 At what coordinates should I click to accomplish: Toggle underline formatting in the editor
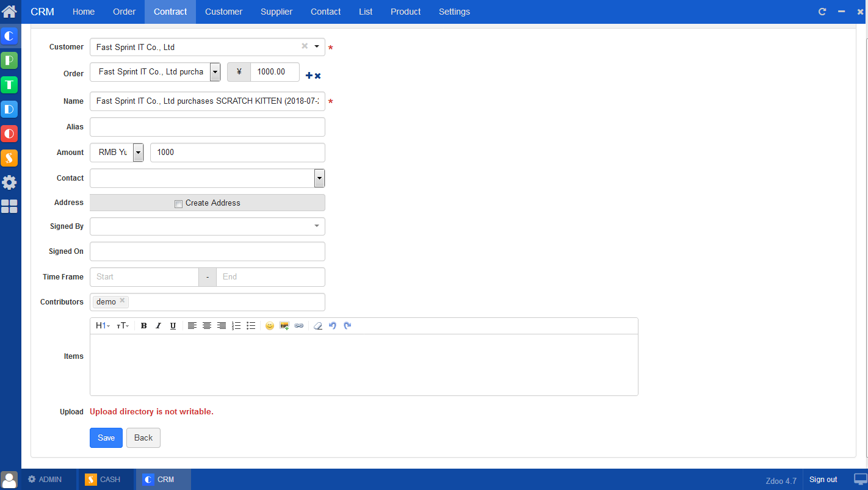173,326
